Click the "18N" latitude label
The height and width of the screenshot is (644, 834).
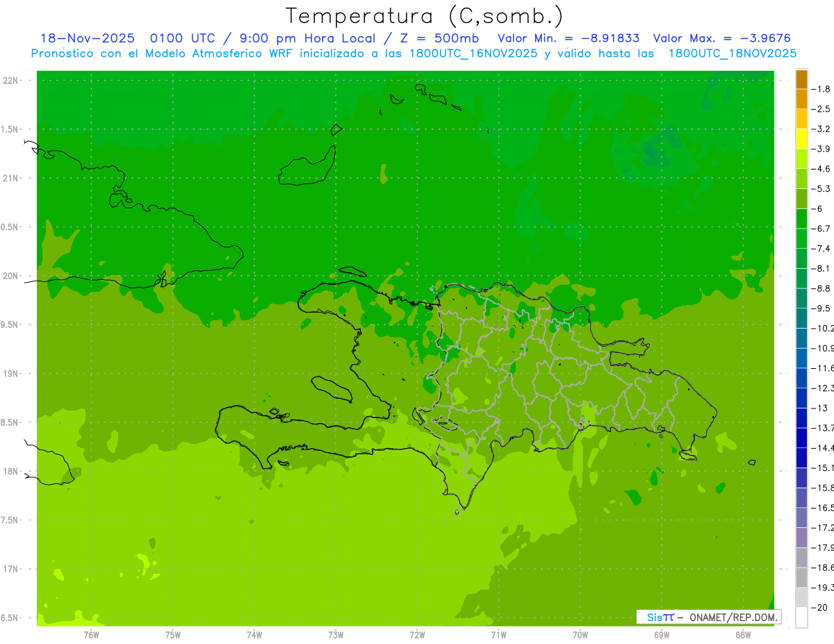coord(11,471)
